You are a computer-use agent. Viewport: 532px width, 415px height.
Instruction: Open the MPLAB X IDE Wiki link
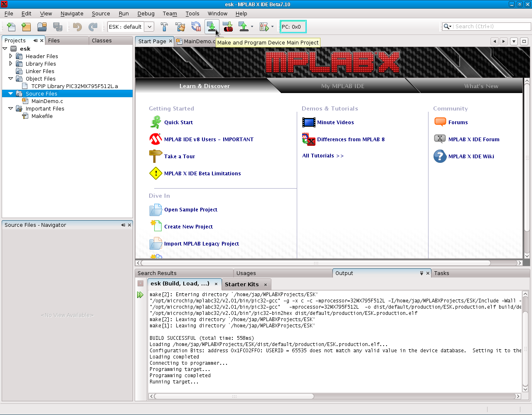pos(471,156)
